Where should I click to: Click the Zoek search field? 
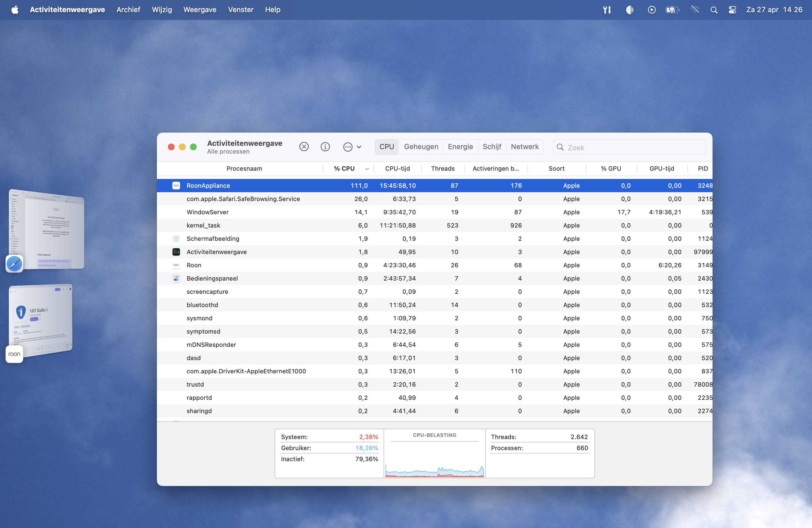[x=629, y=147]
